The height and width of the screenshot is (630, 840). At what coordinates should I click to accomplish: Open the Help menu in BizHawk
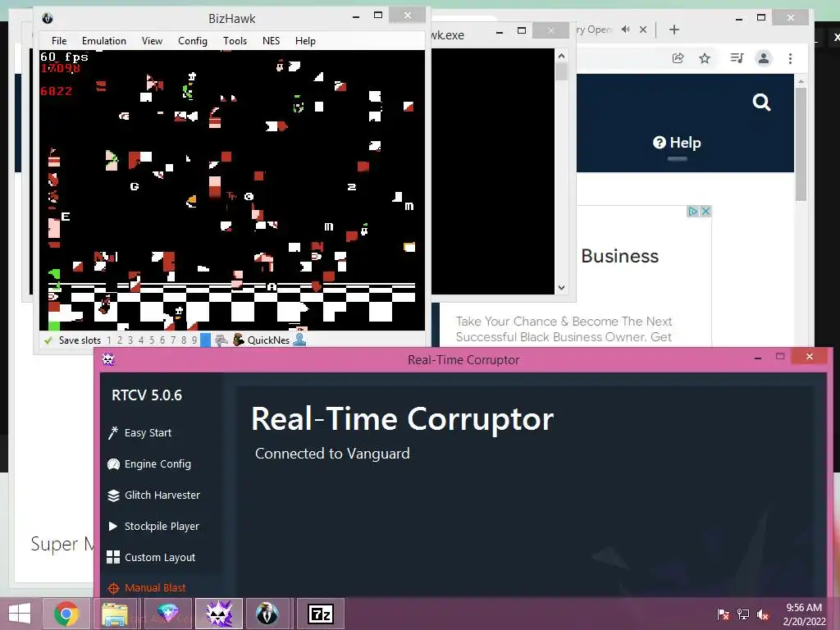click(x=305, y=41)
